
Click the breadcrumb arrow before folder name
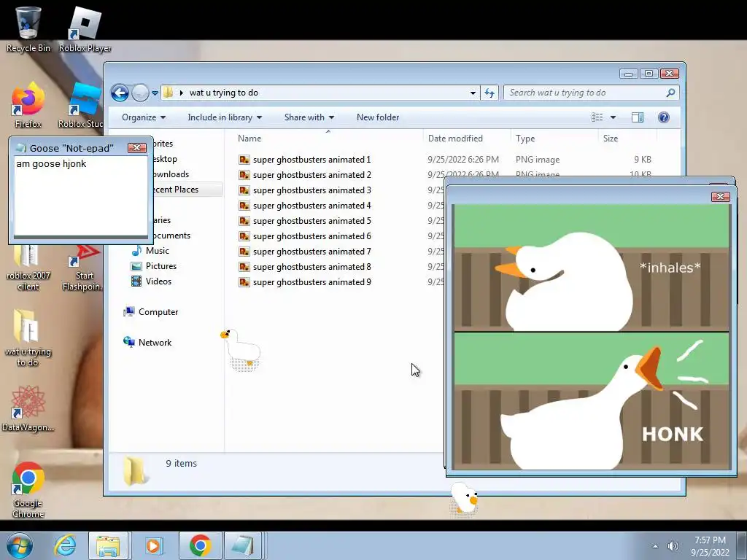point(182,93)
